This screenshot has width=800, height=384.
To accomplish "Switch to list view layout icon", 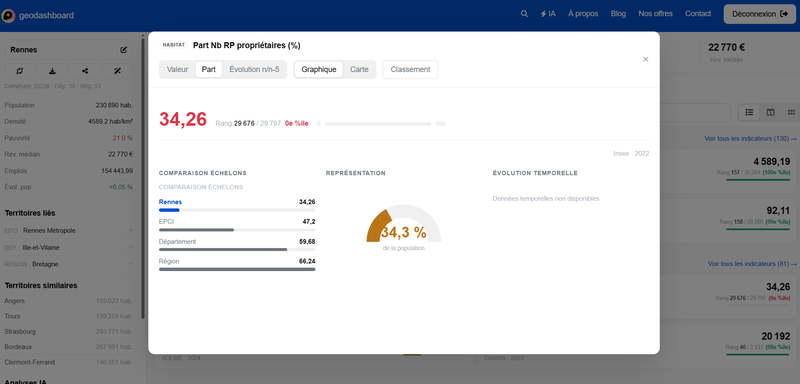I will 749,112.
